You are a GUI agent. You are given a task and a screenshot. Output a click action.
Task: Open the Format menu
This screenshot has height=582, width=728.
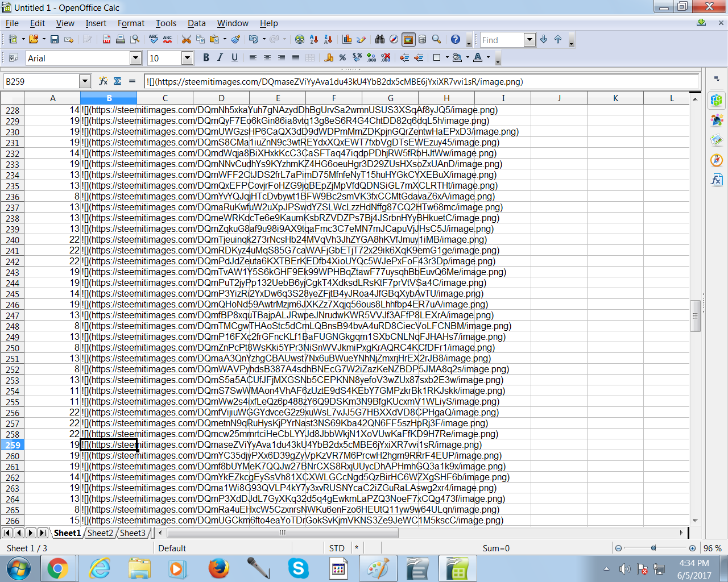click(131, 23)
